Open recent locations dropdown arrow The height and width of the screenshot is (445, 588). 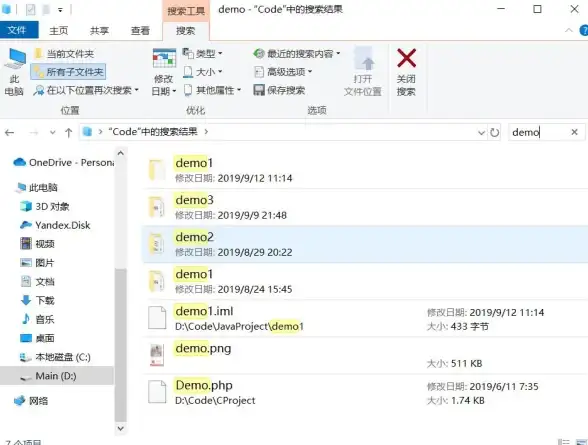pos(52,132)
